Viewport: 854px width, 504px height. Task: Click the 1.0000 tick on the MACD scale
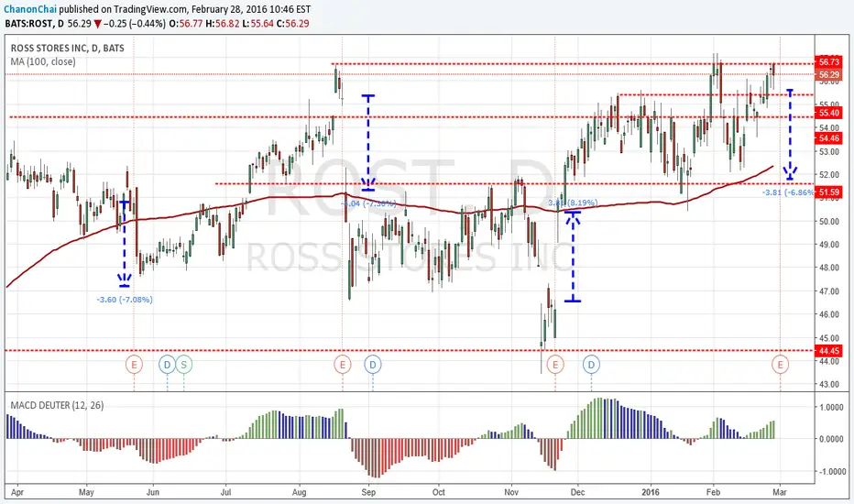832,408
